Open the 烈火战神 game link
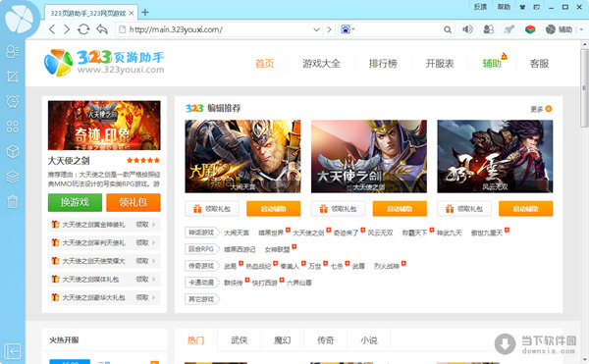The width and height of the screenshot is (589, 364). pos(387,266)
